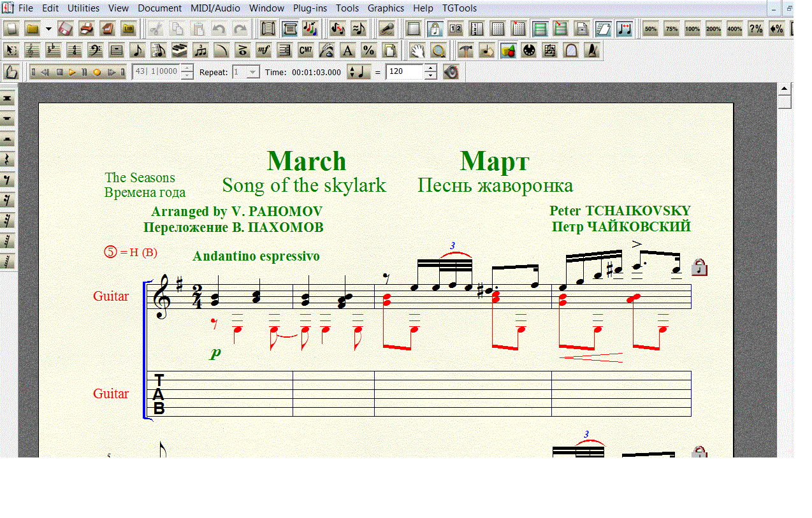Set zoom to 200%
The width and height of the screenshot is (812, 518).
tap(713, 29)
